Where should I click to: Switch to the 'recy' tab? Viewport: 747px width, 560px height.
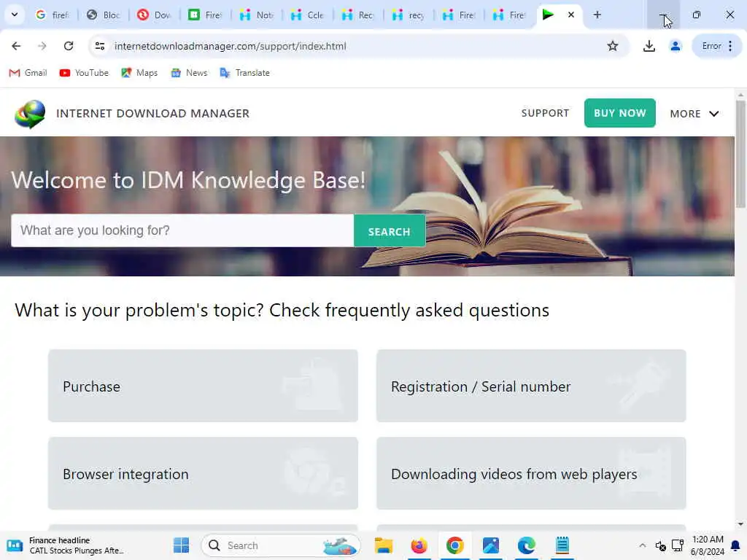409,15
